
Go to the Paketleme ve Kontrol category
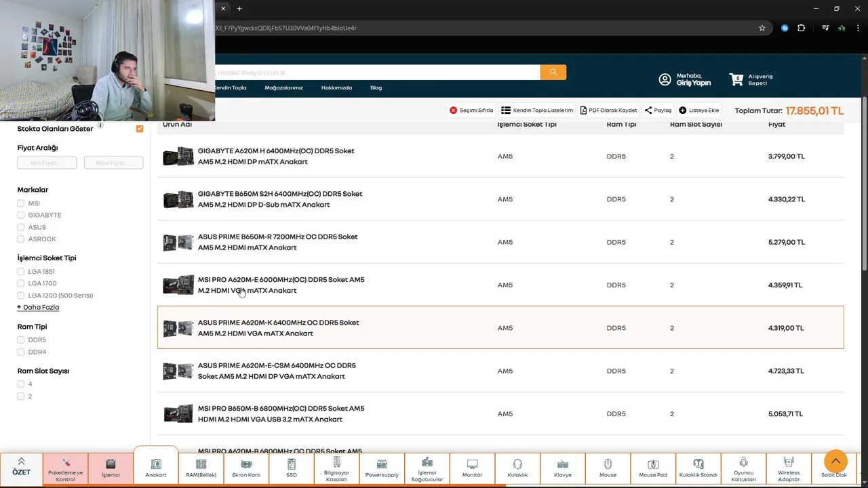(66, 468)
